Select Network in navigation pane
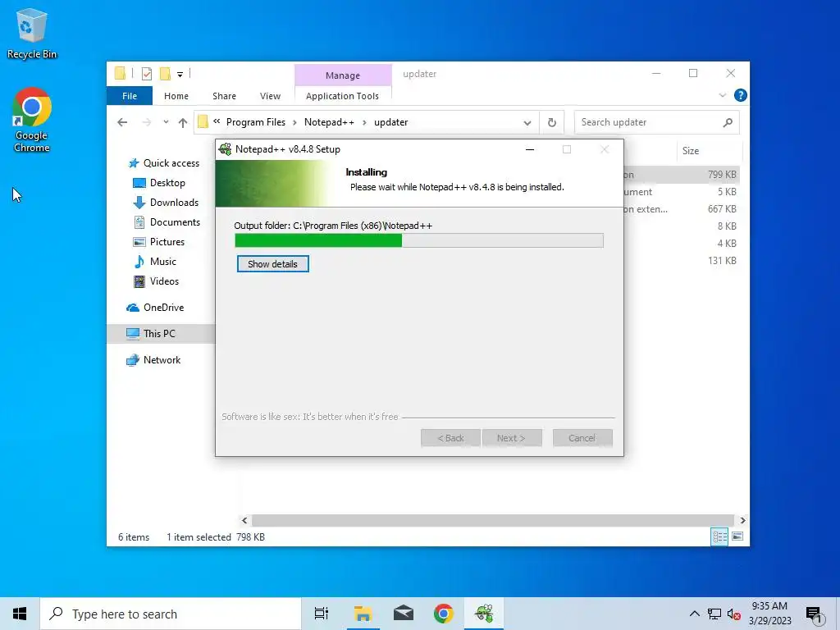Viewport: 840px width, 630px height. click(x=162, y=360)
